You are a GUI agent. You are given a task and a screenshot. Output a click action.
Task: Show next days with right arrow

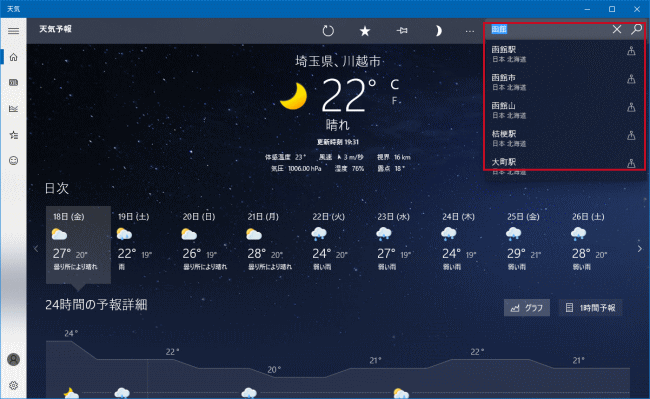click(640, 249)
